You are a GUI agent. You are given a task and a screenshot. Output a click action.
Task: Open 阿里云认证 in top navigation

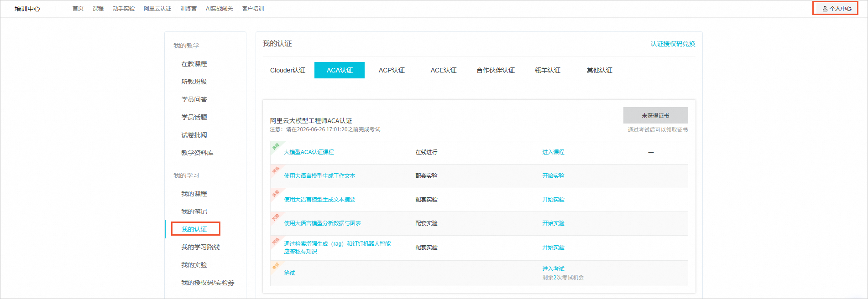157,9
